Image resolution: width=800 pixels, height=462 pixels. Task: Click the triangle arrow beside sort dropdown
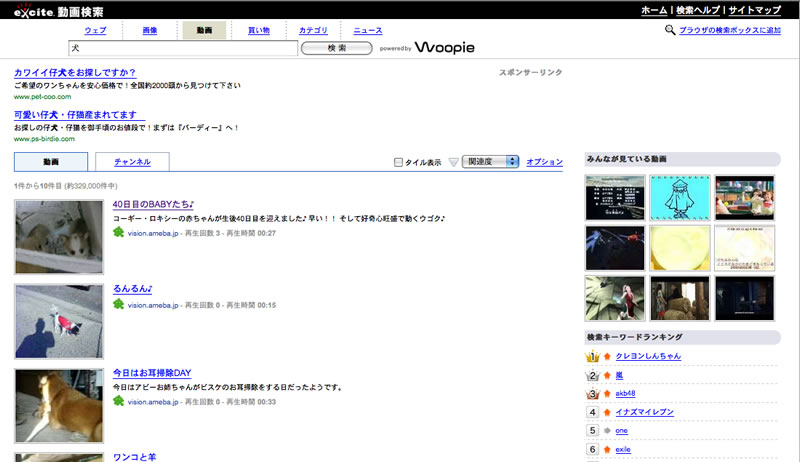click(453, 162)
